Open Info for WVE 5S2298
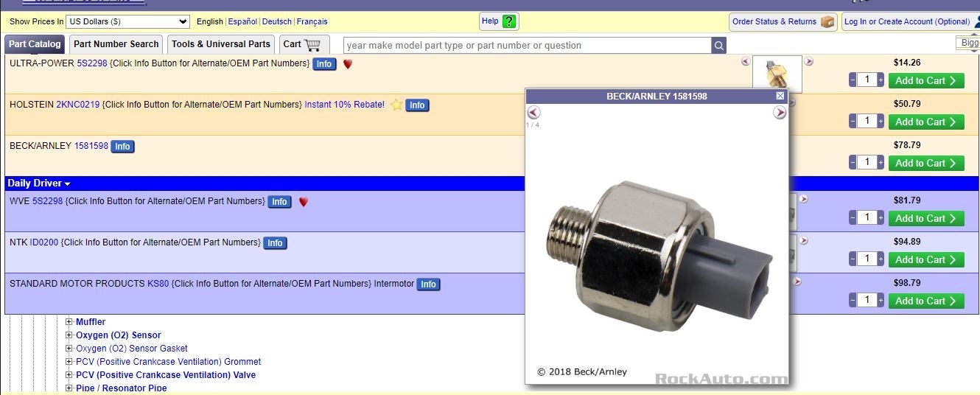Screen dimensions: 980x395 coord(279,202)
